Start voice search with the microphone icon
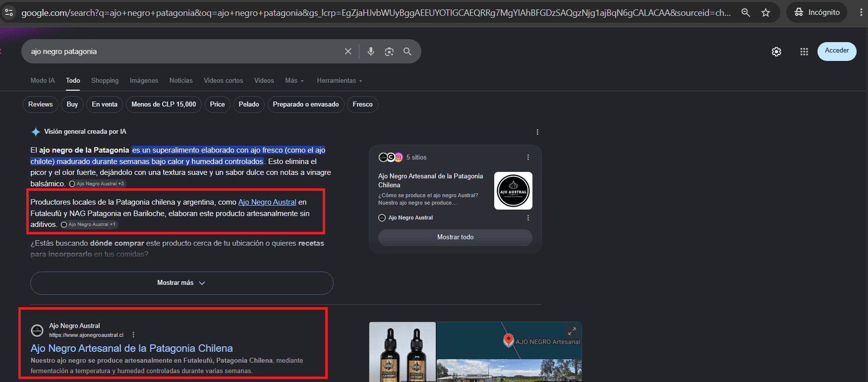The image size is (868, 382). (x=371, y=52)
